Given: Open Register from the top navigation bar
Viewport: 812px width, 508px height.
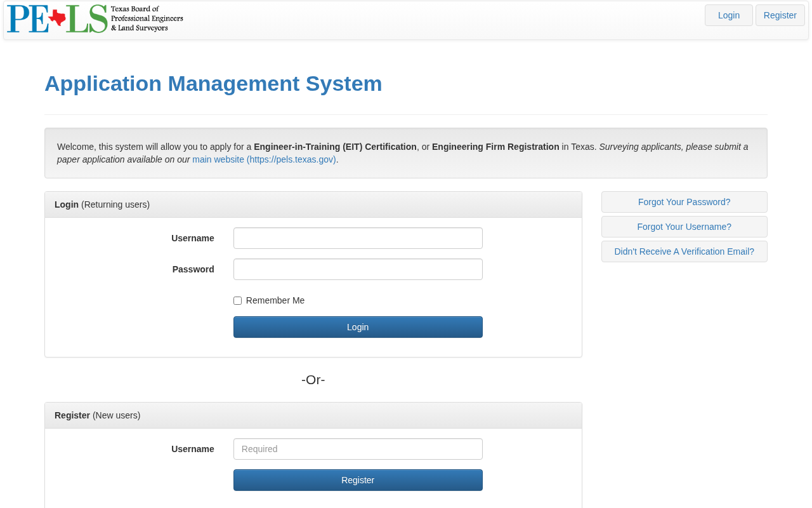Looking at the screenshot, I should click(780, 15).
